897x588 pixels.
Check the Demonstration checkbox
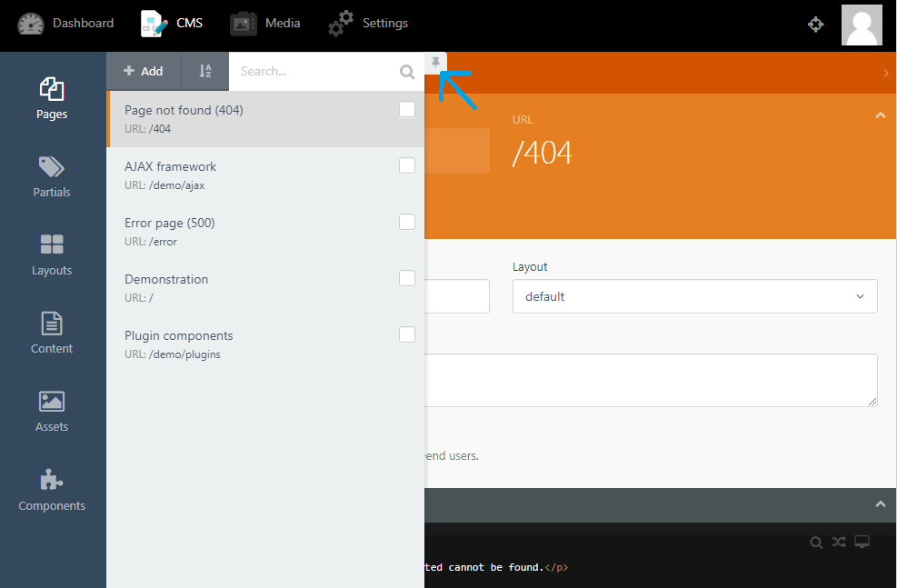click(407, 278)
